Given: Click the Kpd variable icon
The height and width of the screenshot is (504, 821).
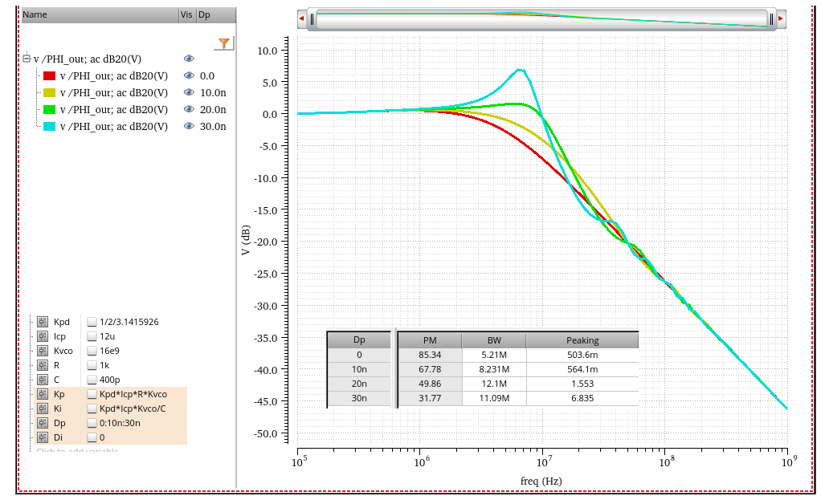Looking at the screenshot, I should tap(43, 322).
